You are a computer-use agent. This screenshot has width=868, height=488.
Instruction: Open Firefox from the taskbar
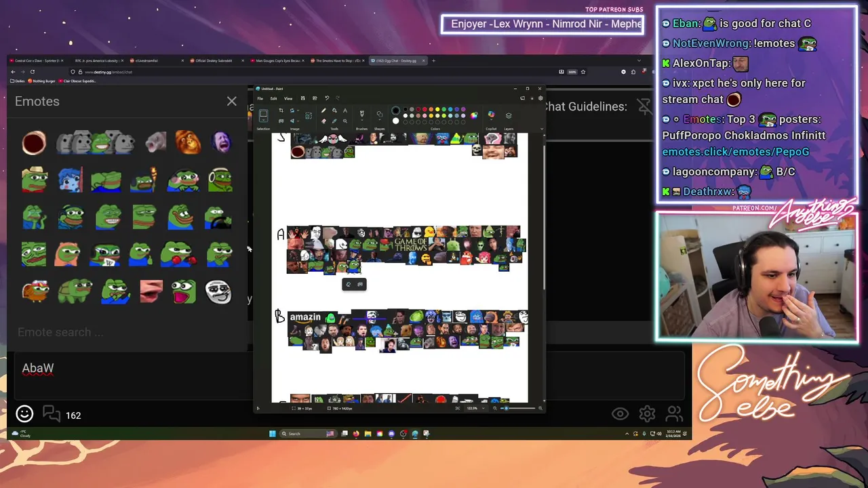[356, 434]
